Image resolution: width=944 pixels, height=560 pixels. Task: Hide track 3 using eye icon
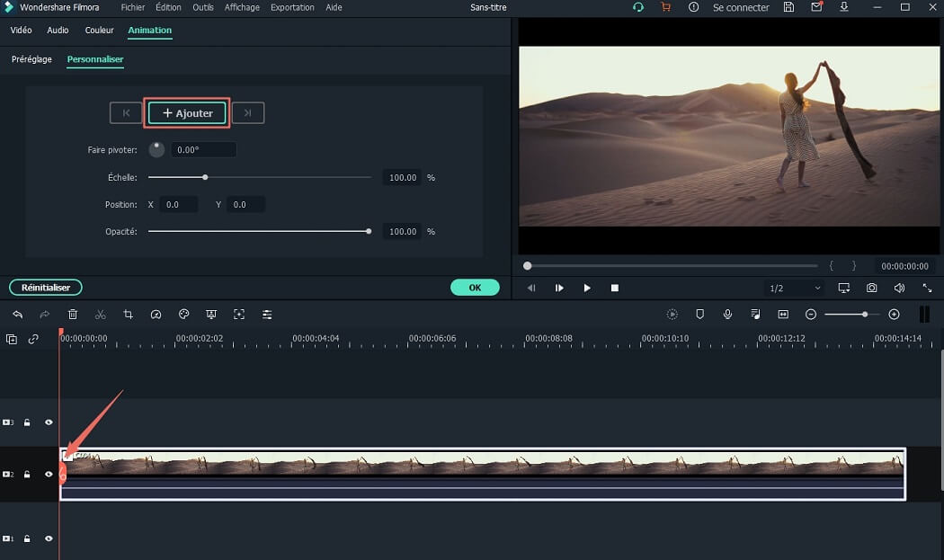(49, 422)
